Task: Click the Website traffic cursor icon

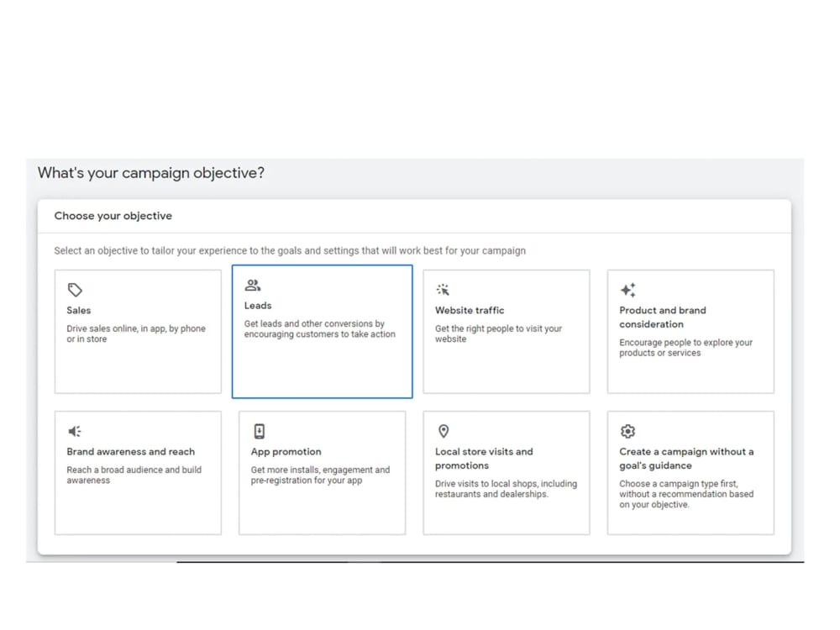Action: (x=443, y=290)
